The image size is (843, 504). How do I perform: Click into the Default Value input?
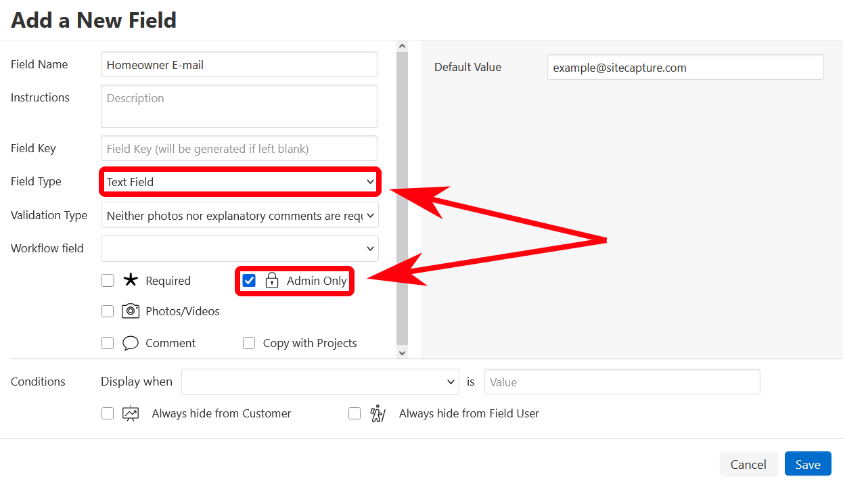(x=685, y=68)
